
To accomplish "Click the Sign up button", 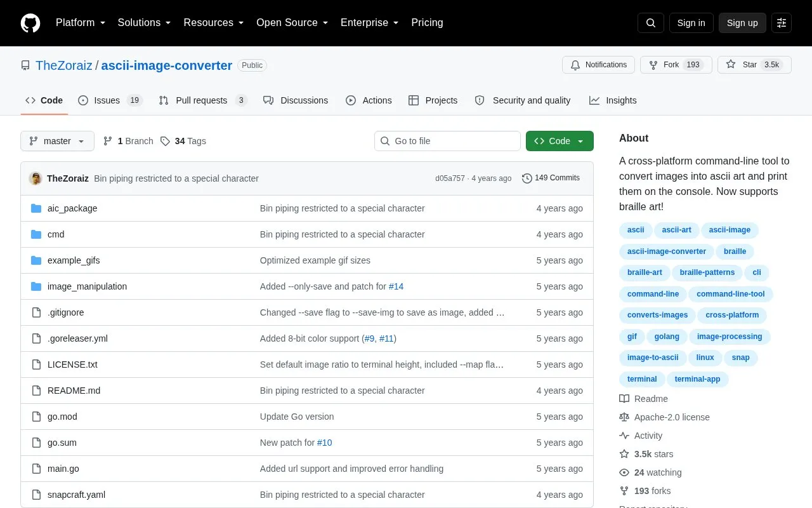I will (742, 23).
